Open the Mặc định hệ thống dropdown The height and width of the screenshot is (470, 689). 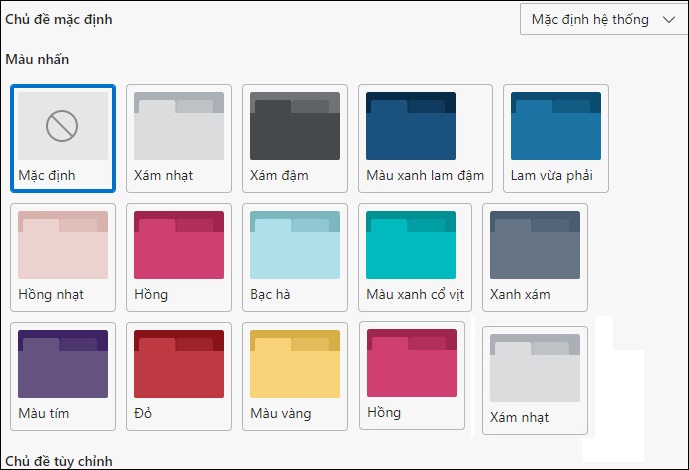coord(604,20)
